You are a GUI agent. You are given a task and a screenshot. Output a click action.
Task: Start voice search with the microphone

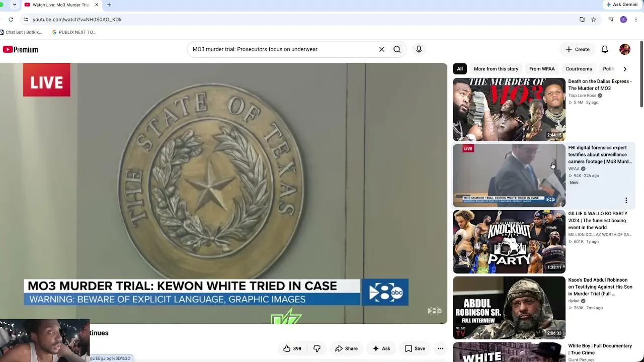[419, 49]
